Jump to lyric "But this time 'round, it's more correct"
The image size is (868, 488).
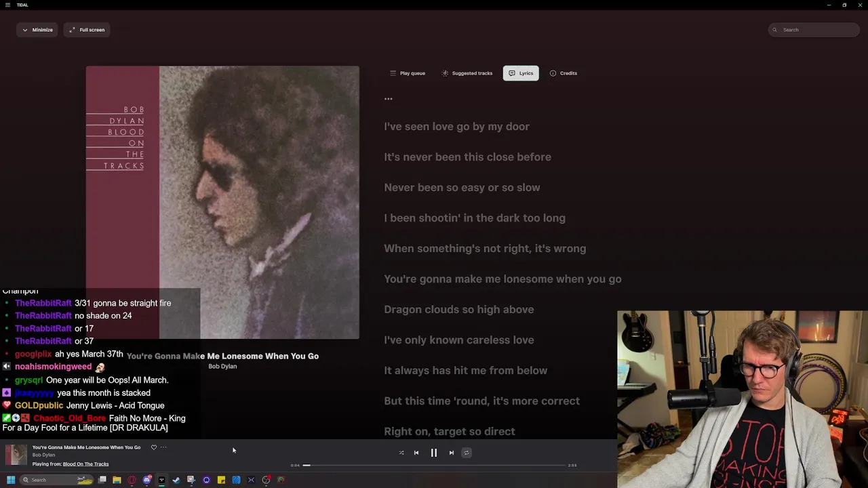(x=481, y=401)
